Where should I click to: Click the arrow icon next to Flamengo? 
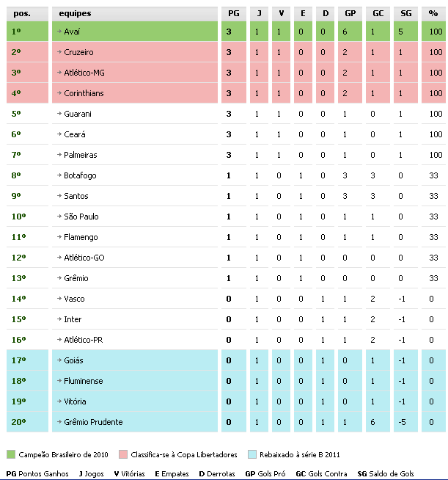tap(59, 237)
